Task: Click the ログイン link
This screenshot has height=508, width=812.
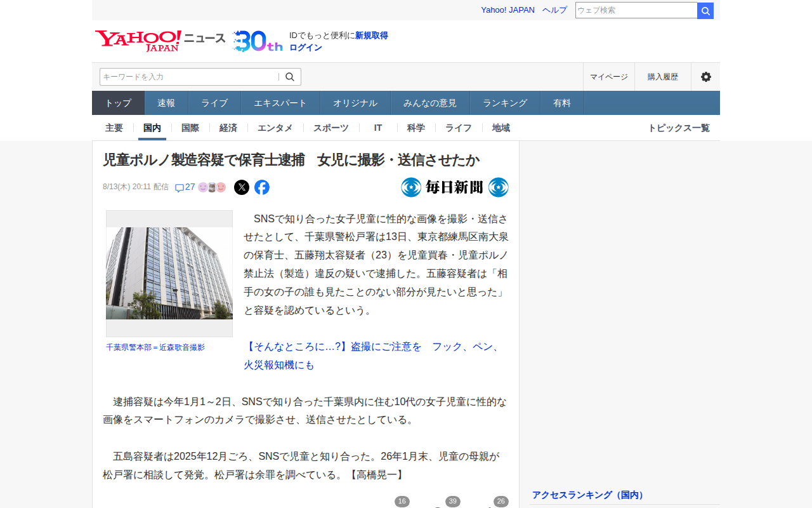Action: click(306, 48)
